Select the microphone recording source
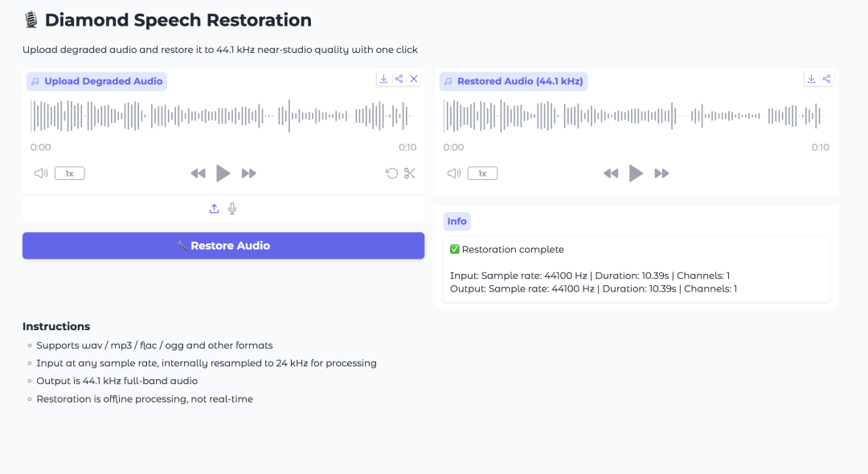868x474 pixels. point(232,209)
